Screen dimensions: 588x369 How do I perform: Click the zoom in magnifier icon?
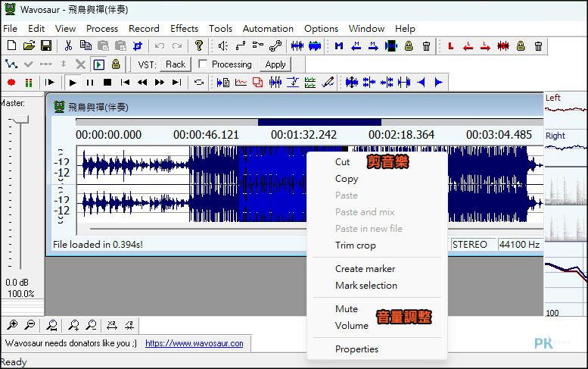click(x=12, y=325)
